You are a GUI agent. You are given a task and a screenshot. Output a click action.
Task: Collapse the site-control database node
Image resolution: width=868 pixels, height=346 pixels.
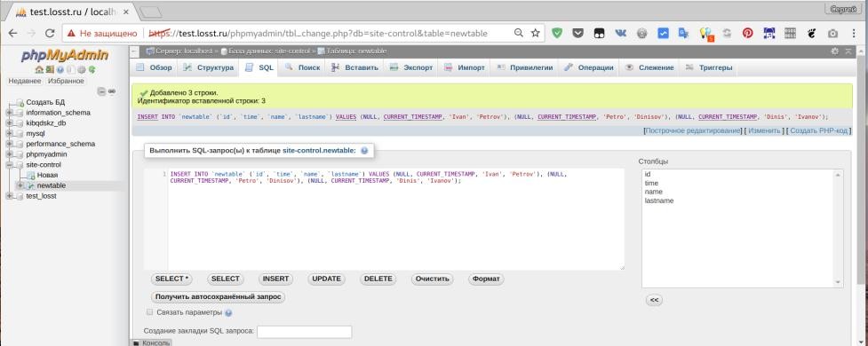point(10,165)
